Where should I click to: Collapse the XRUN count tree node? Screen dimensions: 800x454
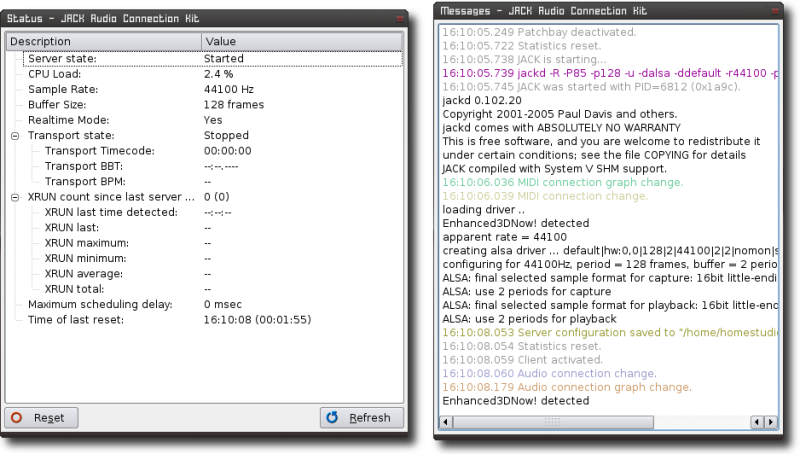coord(15,197)
